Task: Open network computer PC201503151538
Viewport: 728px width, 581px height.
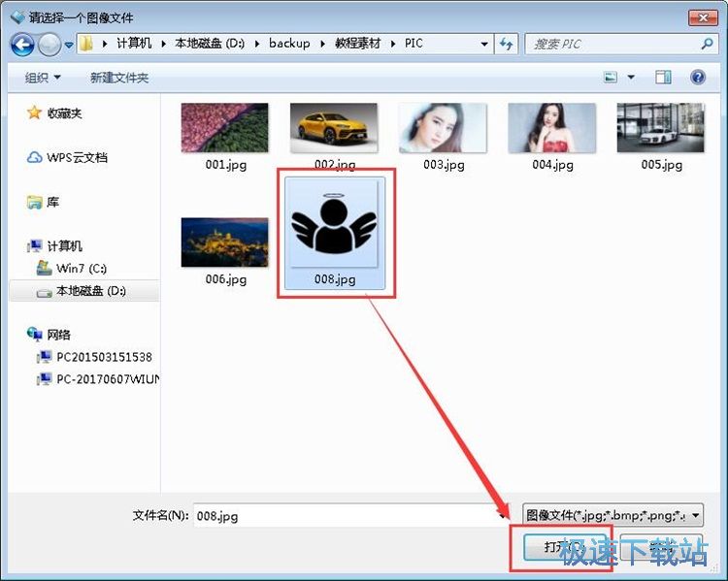Action: pos(104,357)
